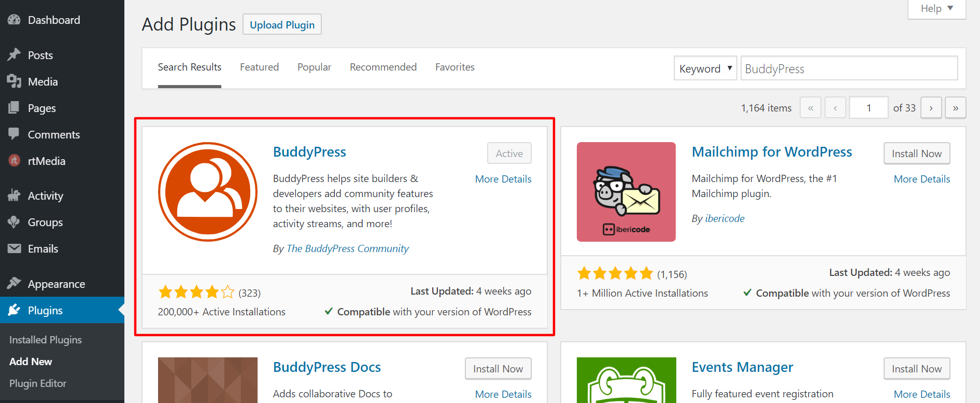
Task: Open More Details for BuddyPress
Action: [x=503, y=179]
